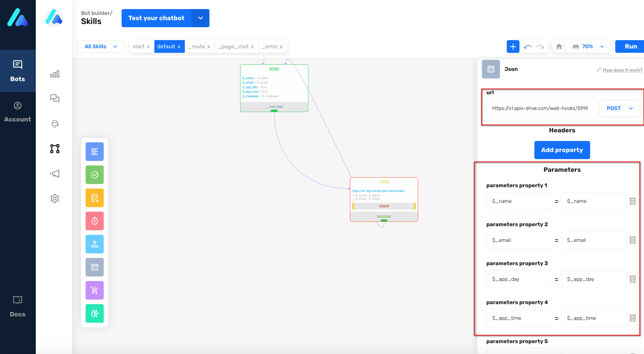Select the blue text message block
The height and width of the screenshot is (354, 644).
[94, 152]
